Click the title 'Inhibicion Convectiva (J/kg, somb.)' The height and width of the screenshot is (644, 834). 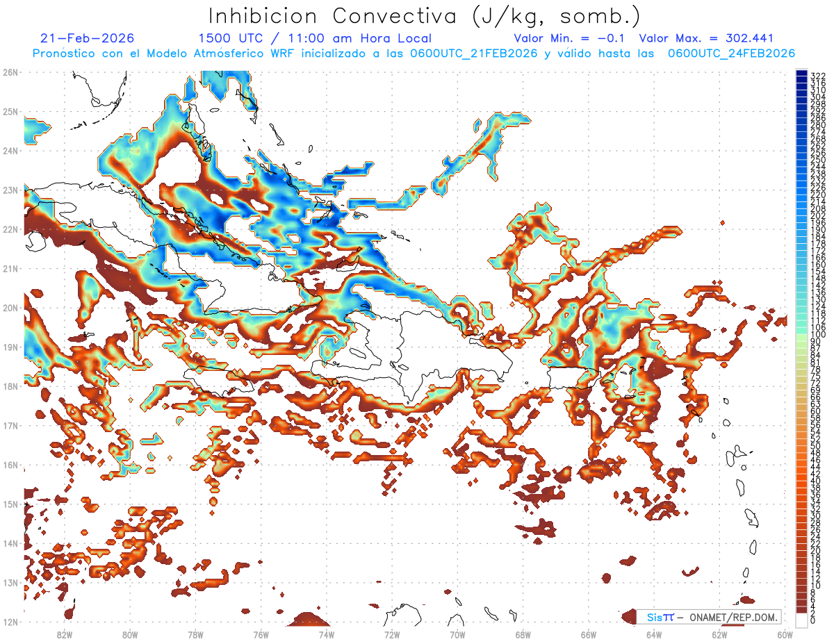point(424,17)
